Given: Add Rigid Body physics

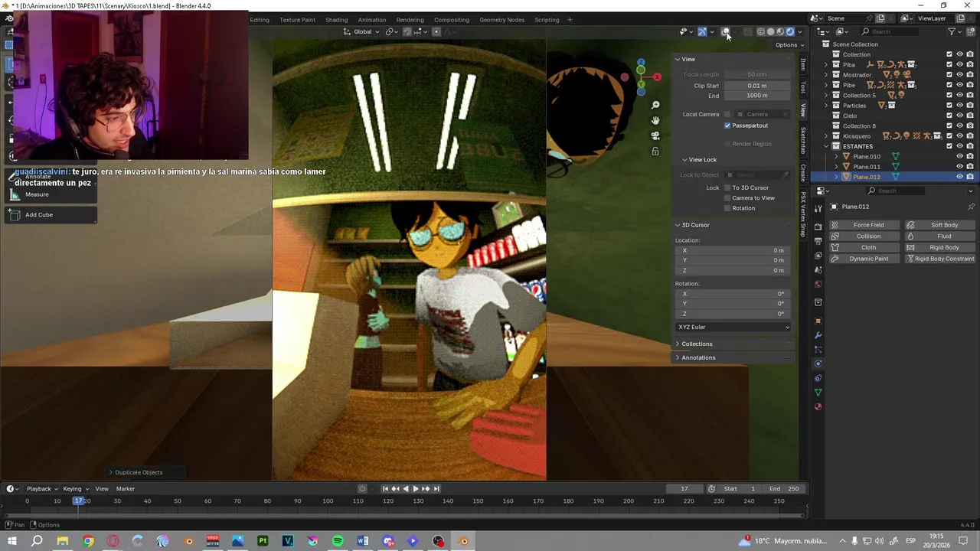Looking at the screenshot, I should 940,247.
